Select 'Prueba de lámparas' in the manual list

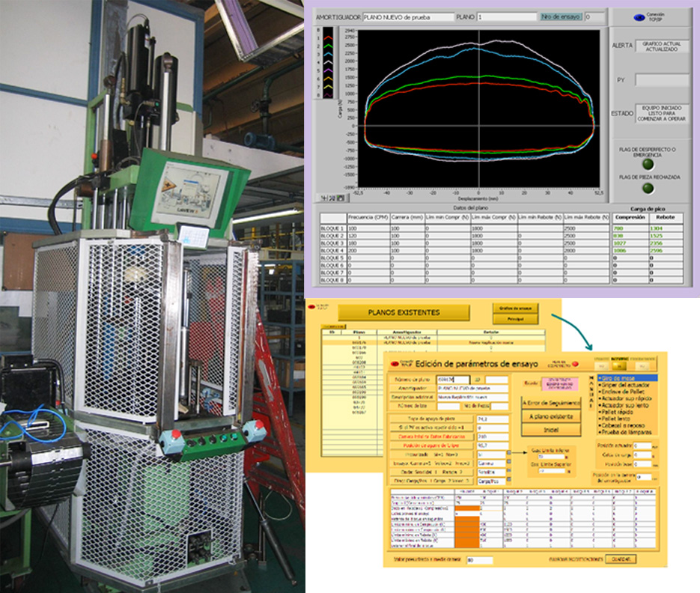[x=627, y=432]
